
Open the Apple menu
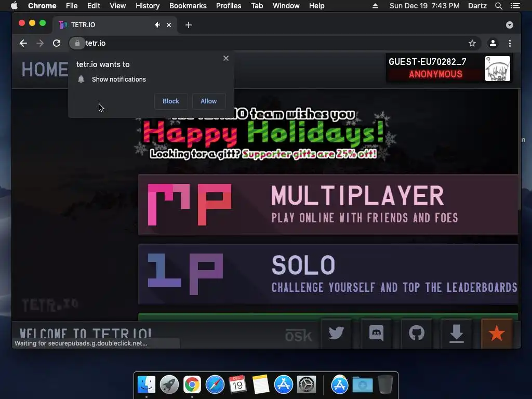[x=14, y=6]
